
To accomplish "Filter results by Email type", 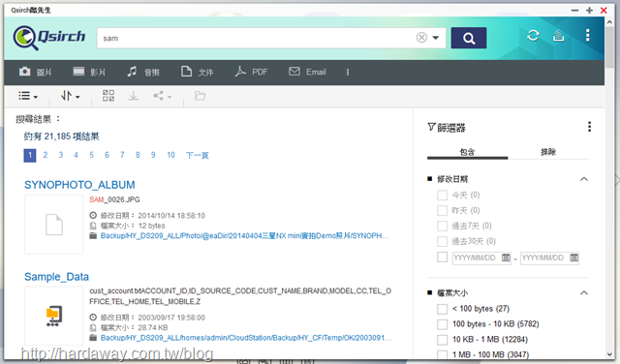I will point(307,72).
